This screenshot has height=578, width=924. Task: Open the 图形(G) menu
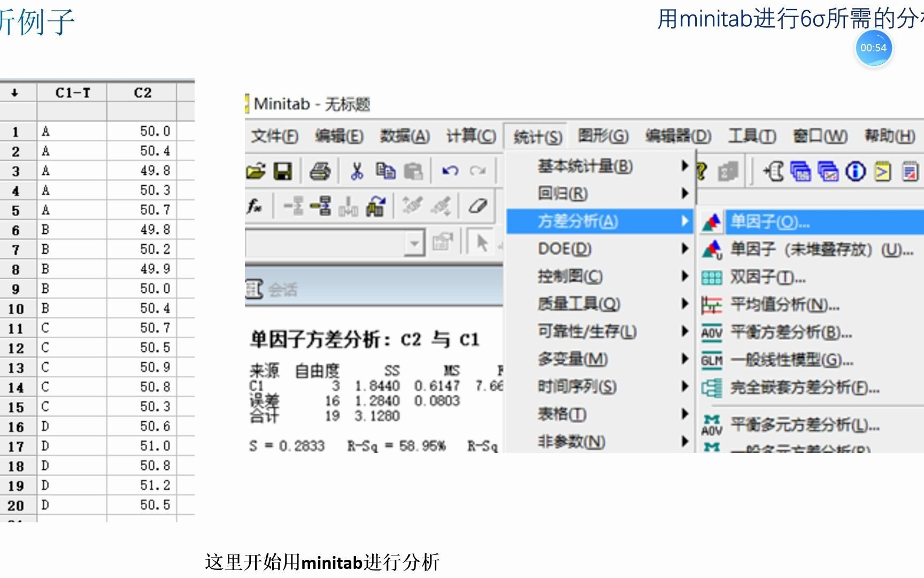(x=603, y=136)
